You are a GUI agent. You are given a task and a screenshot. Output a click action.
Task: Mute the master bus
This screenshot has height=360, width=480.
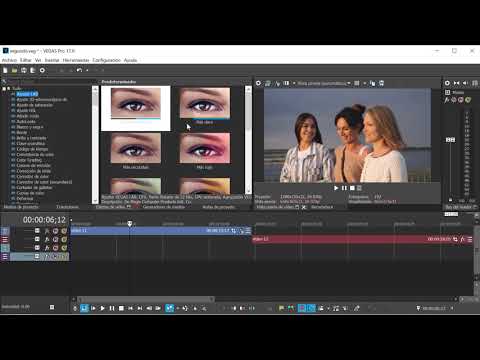(x=461, y=100)
